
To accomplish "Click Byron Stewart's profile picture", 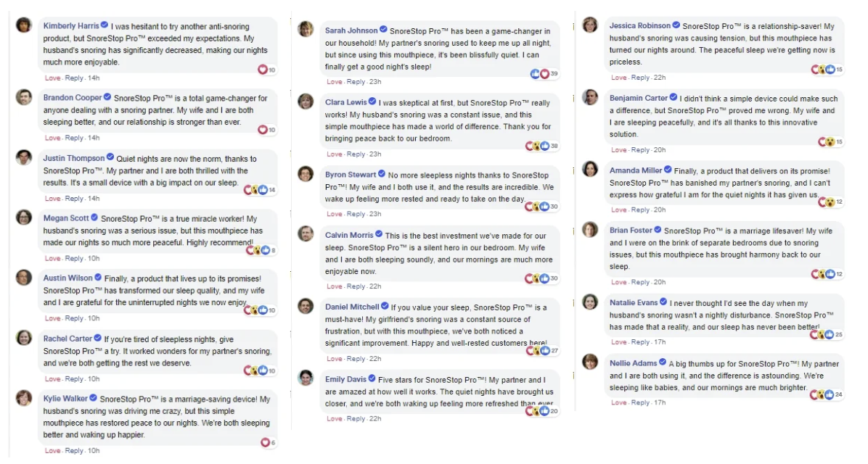I will tap(306, 174).
